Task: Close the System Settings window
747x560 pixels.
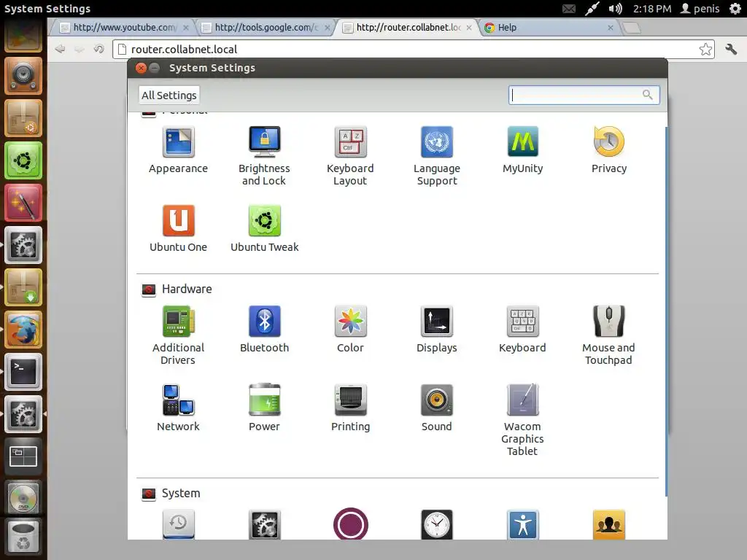Action: (x=141, y=68)
